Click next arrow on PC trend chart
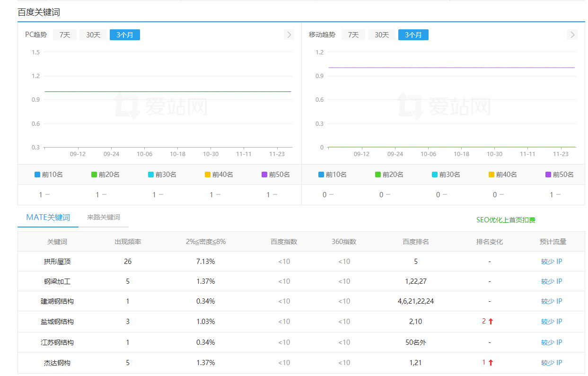 pos(289,35)
